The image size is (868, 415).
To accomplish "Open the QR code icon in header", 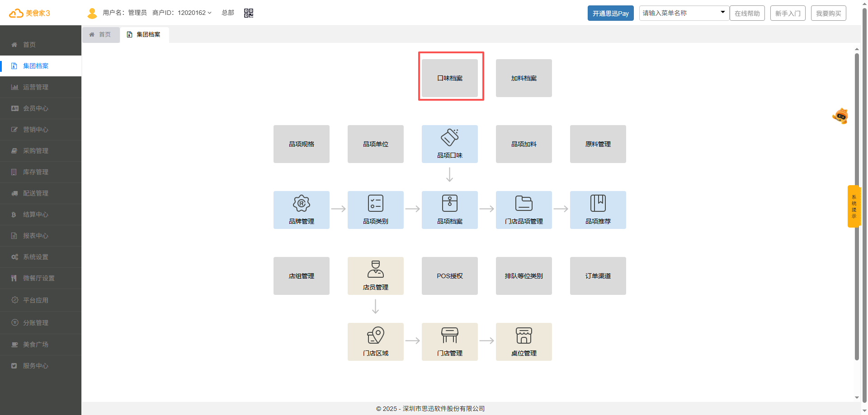I will point(249,13).
